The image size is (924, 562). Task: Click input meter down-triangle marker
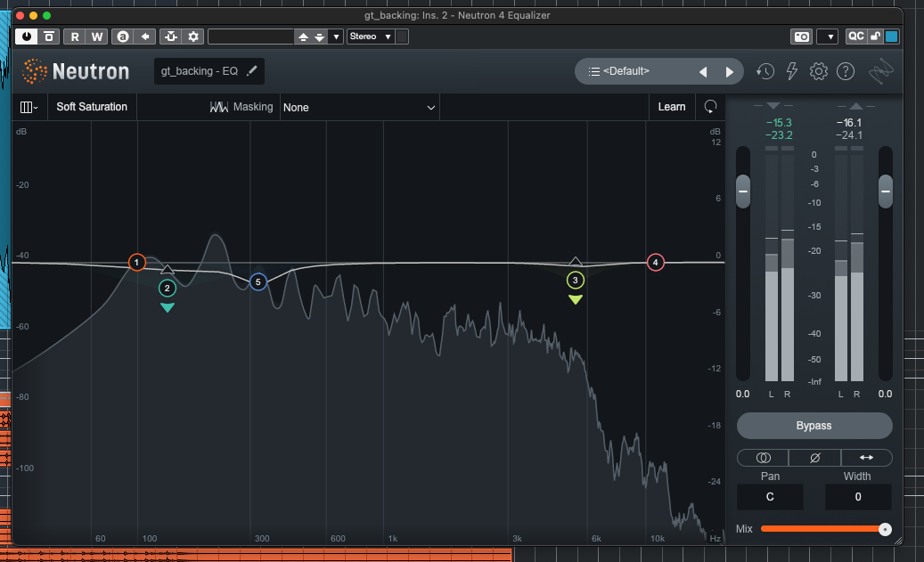[x=773, y=105]
